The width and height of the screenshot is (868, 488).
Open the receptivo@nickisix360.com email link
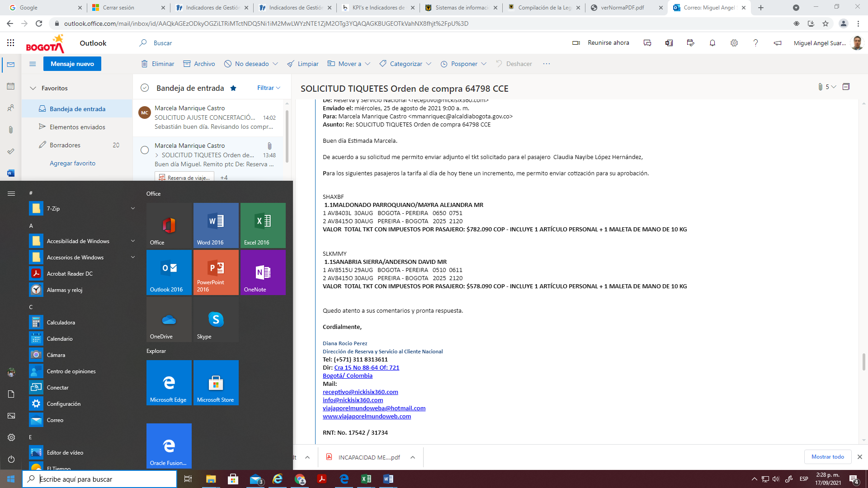click(360, 392)
